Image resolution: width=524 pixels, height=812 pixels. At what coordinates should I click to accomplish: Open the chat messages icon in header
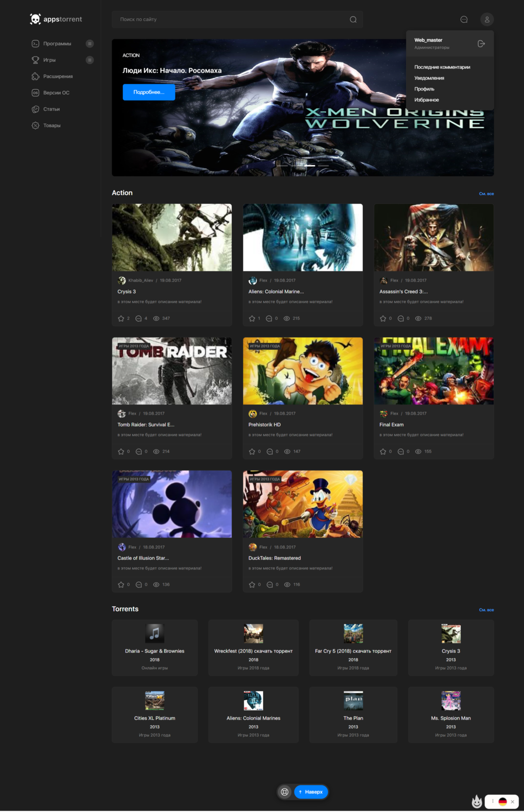click(464, 19)
